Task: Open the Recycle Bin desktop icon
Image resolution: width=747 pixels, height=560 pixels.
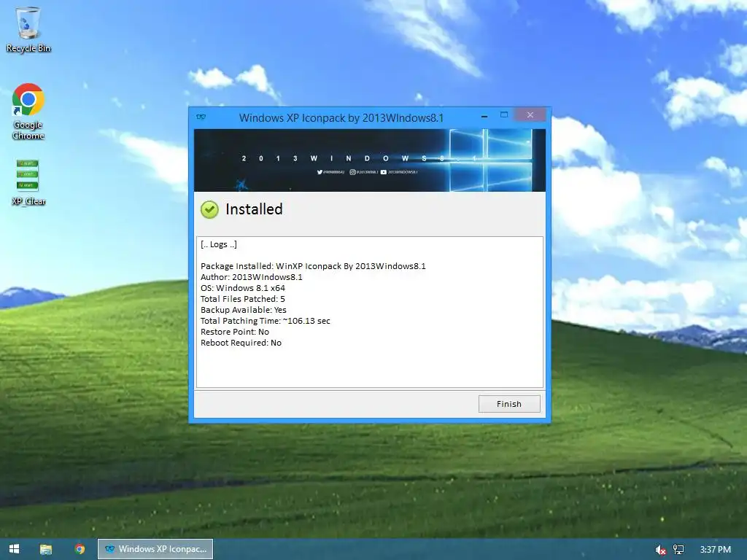Action: coord(28,29)
